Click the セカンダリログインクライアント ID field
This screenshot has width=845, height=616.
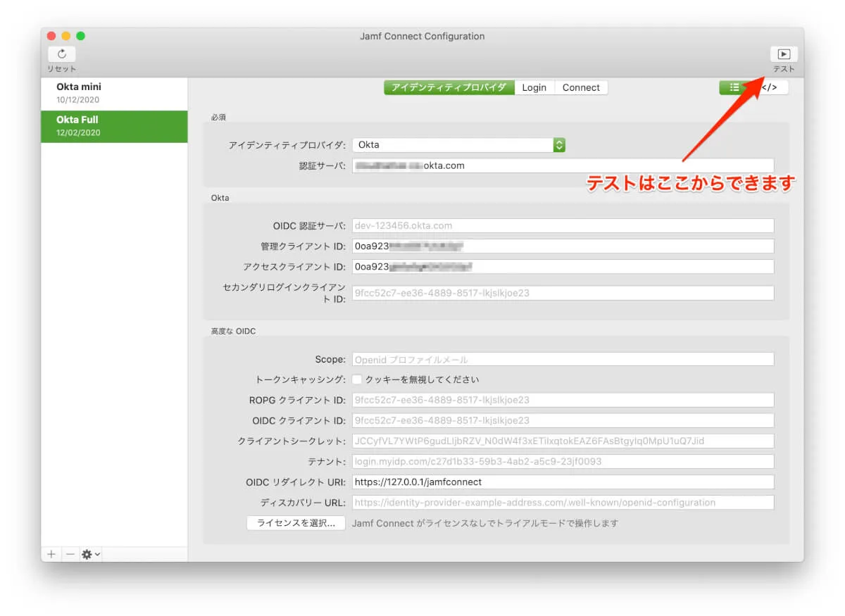click(x=563, y=293)
